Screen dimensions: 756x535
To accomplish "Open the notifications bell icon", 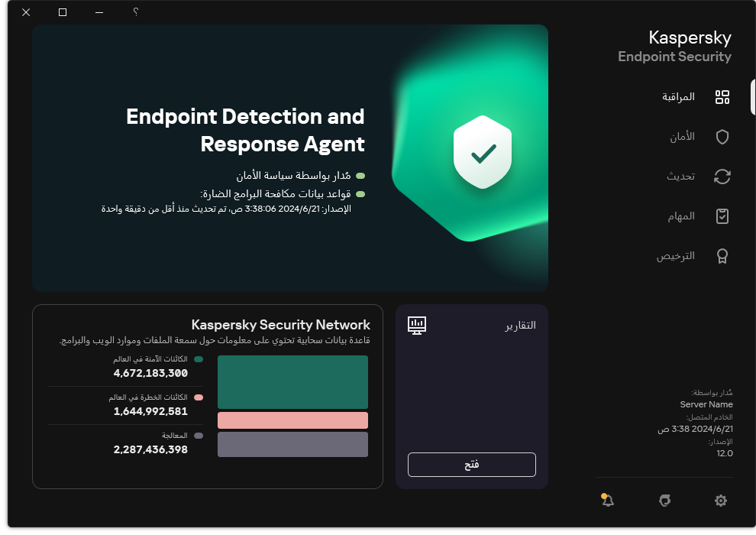I will pos(608,501).
